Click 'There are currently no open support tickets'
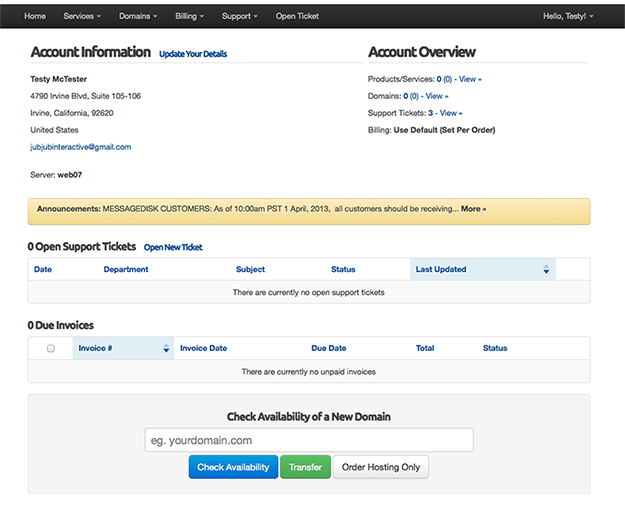Screen dimensions: 625x506 click(309, 292)
